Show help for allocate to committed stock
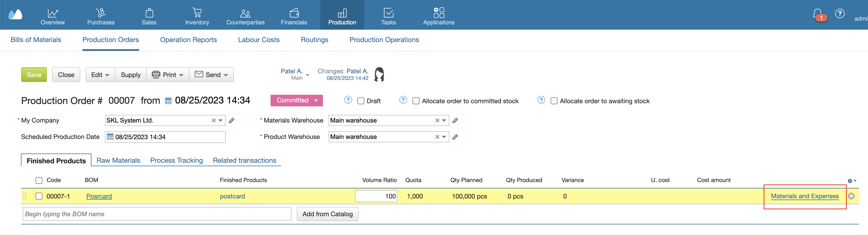 (x=403, y=100)
